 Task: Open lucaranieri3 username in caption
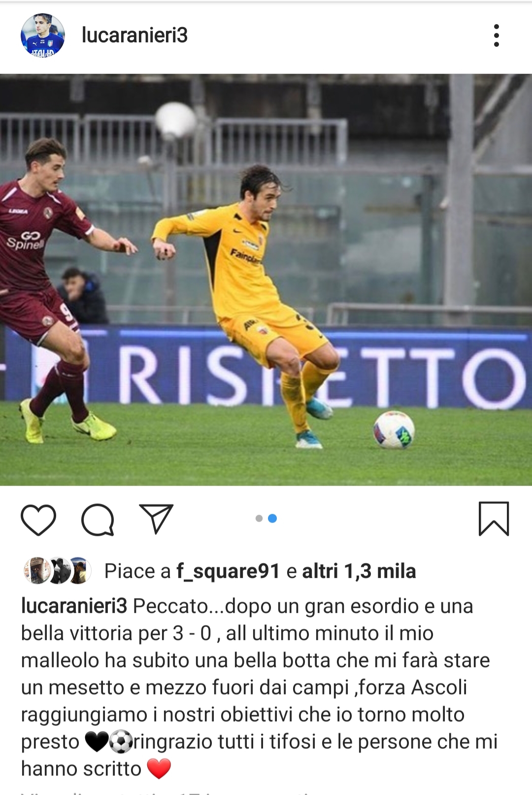pyautogui.click(x=74, y=606)
